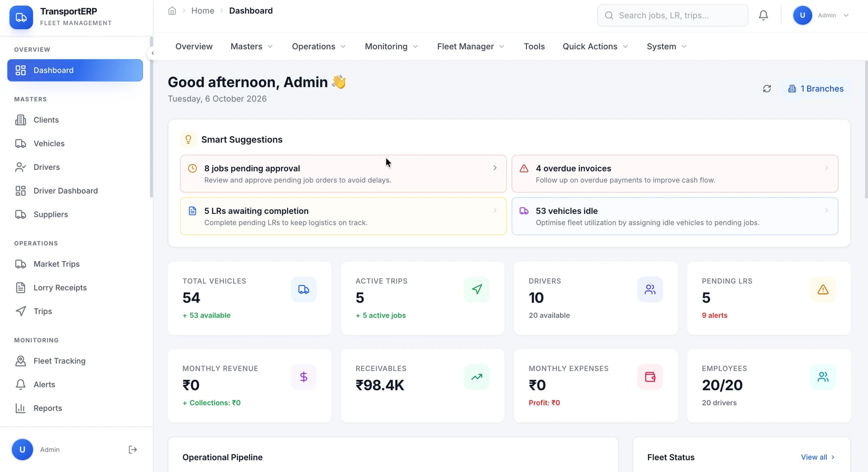Screen dimensions: 868x472
Task: Click the TransportERP truck logo icon
Action: coord(21,17)
